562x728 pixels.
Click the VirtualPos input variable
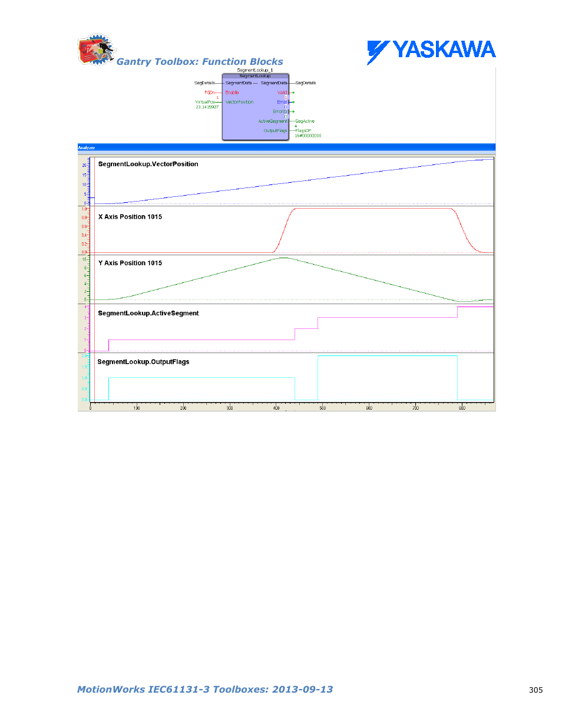click(x=205, y=102)
